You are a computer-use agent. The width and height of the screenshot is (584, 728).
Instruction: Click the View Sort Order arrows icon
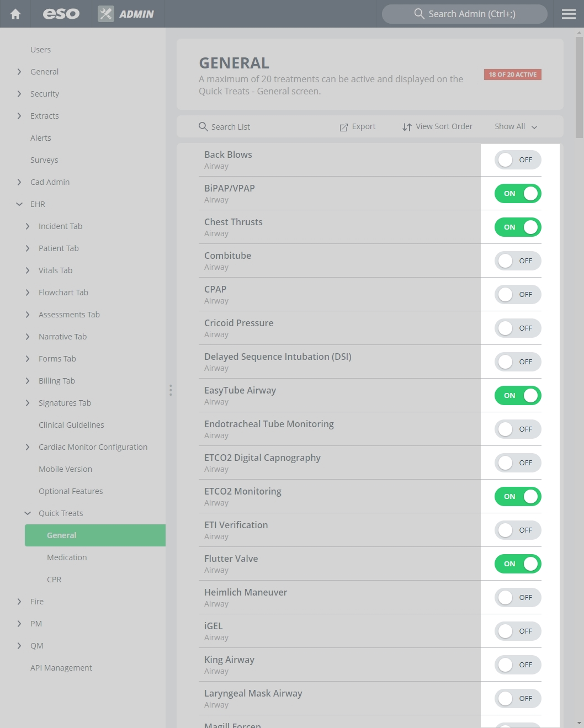pos(407,127)
